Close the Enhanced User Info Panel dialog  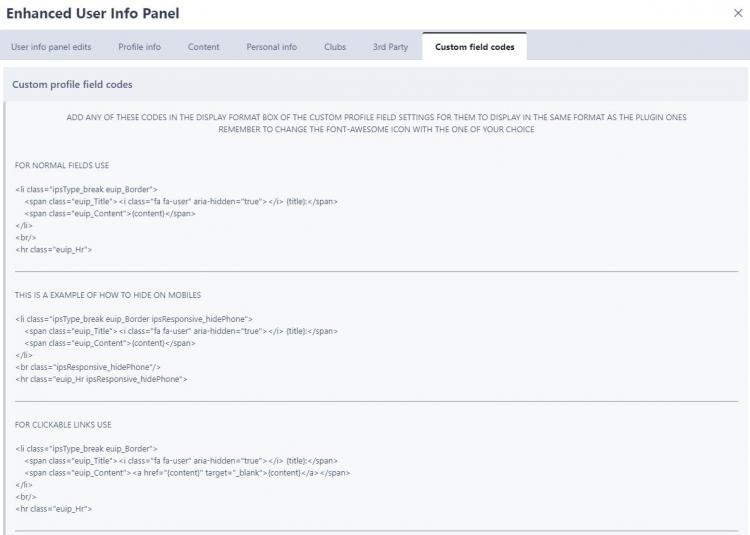click(x=738, y=13)
